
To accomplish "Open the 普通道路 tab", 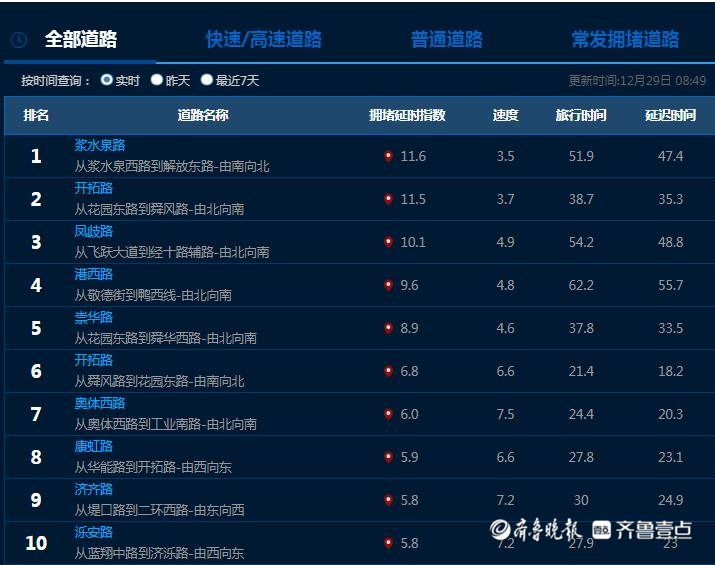I will pyautogui.click(x=446, y=40).
